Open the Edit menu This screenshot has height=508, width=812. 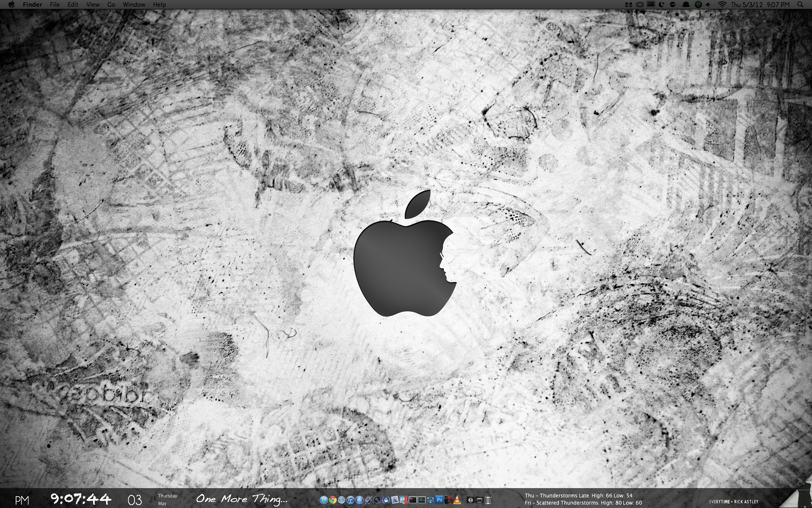click(73, 4)
